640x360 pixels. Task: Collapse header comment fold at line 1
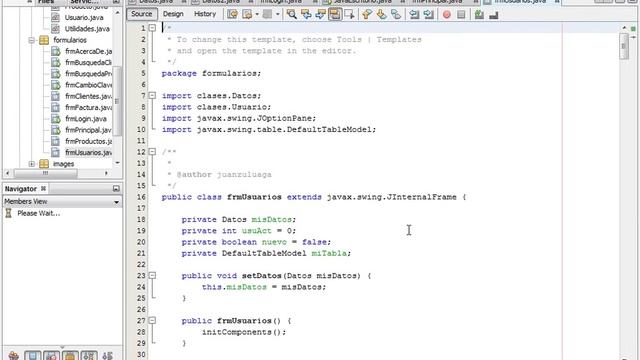[152, 28]
